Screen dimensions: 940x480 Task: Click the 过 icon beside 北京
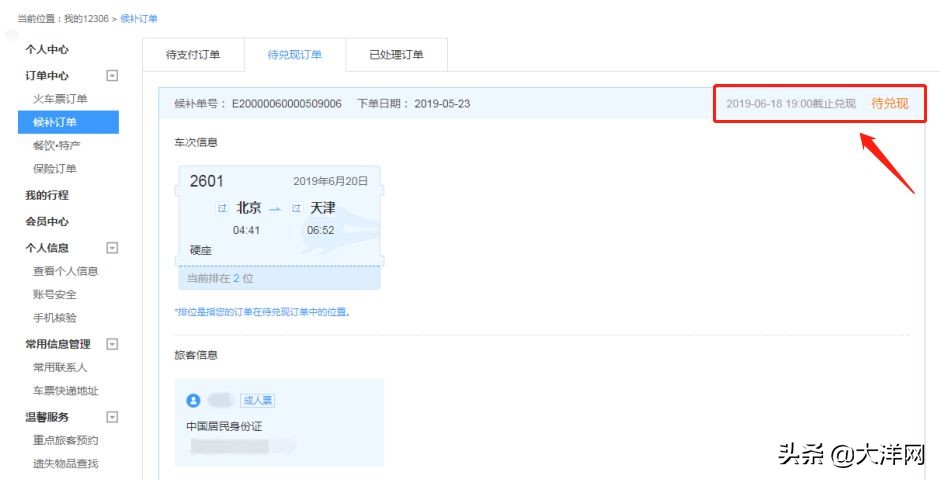(x=222, y=208)
